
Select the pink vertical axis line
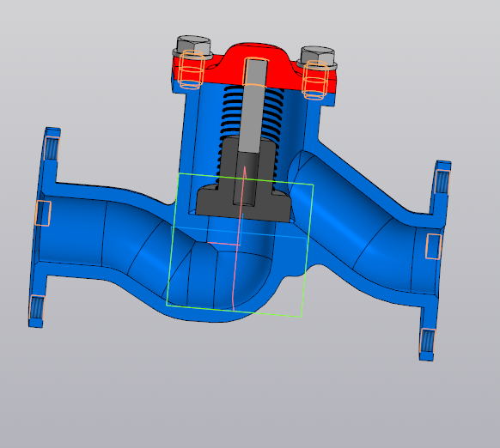coord(238,239)
